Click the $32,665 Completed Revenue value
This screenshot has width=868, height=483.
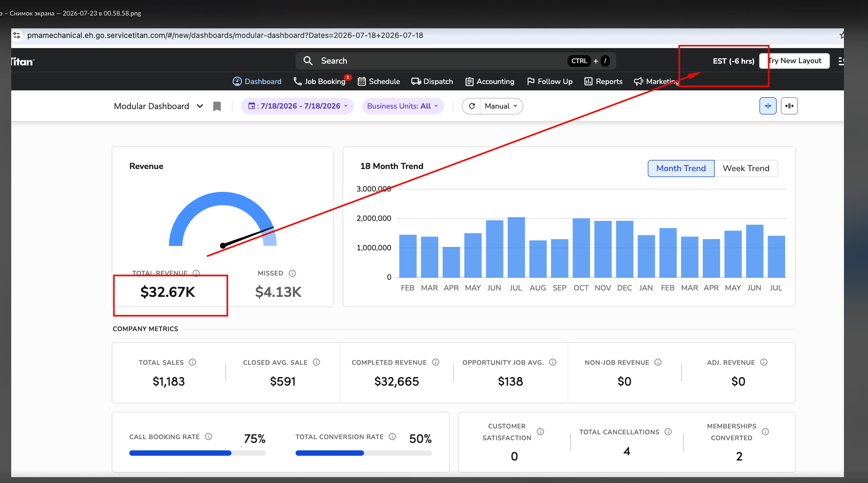click(397, 381)
